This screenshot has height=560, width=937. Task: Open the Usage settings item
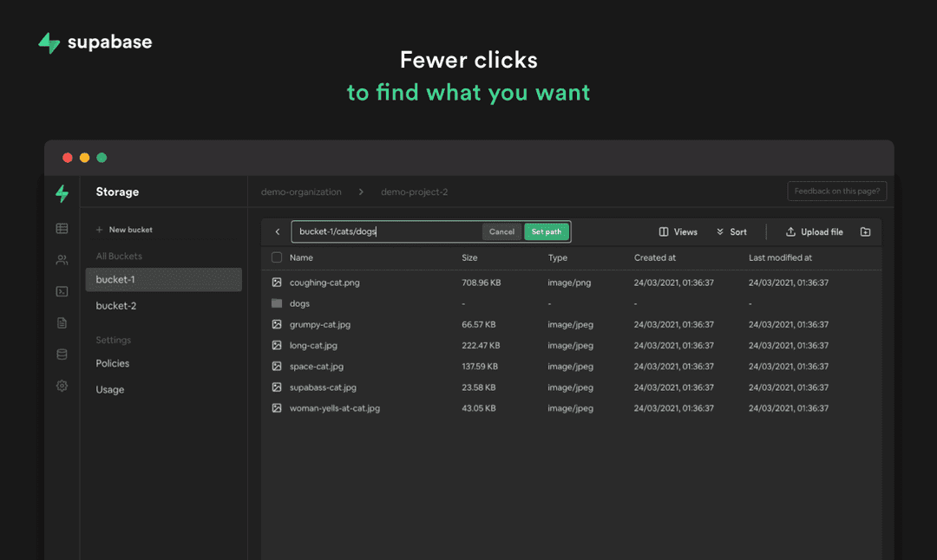[x=110, y=389]
